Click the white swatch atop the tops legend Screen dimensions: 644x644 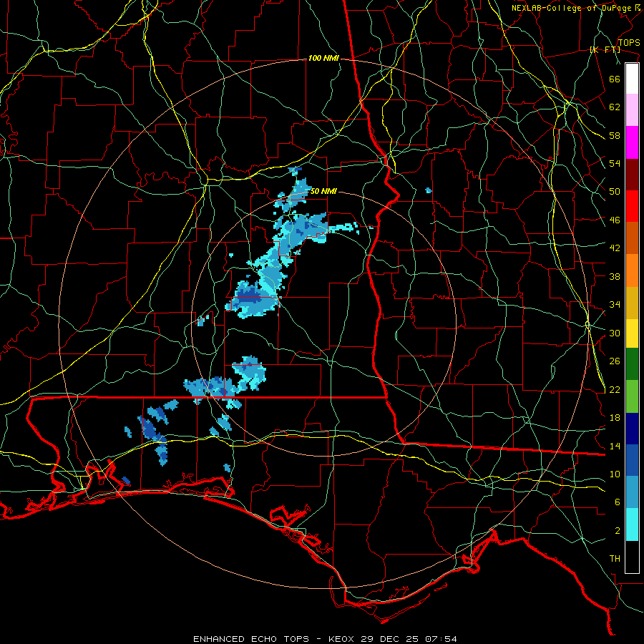[x=632, y=79]
